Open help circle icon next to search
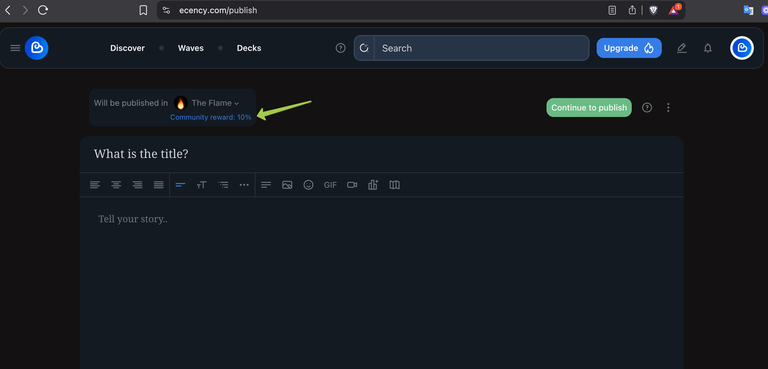The height and width of the screenshot is (369, 768). (x=340, y=48)
